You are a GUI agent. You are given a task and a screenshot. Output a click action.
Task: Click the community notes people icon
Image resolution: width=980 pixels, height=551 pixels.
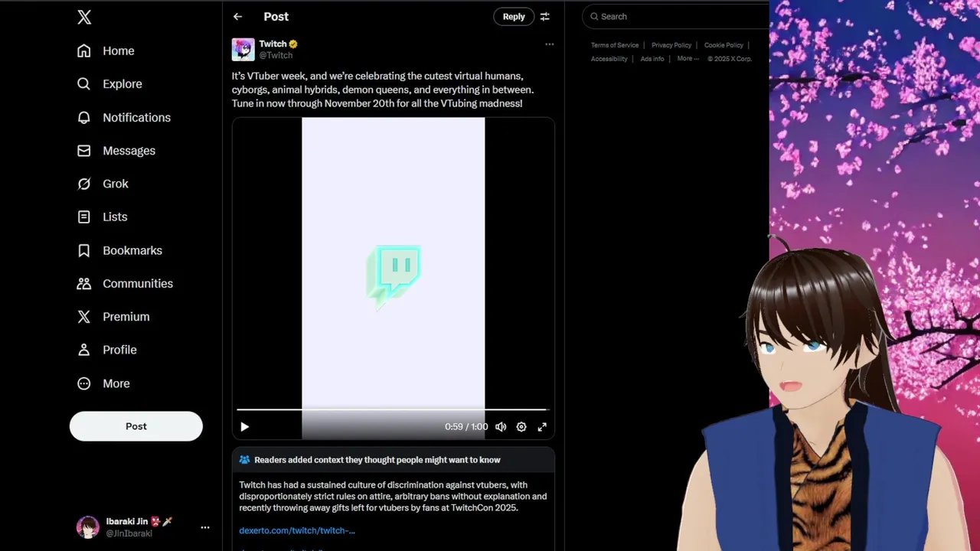[x=244, y=460]
